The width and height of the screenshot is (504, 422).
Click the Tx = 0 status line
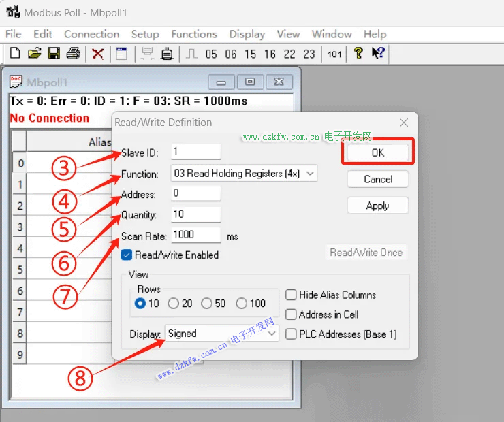[129, 101]
